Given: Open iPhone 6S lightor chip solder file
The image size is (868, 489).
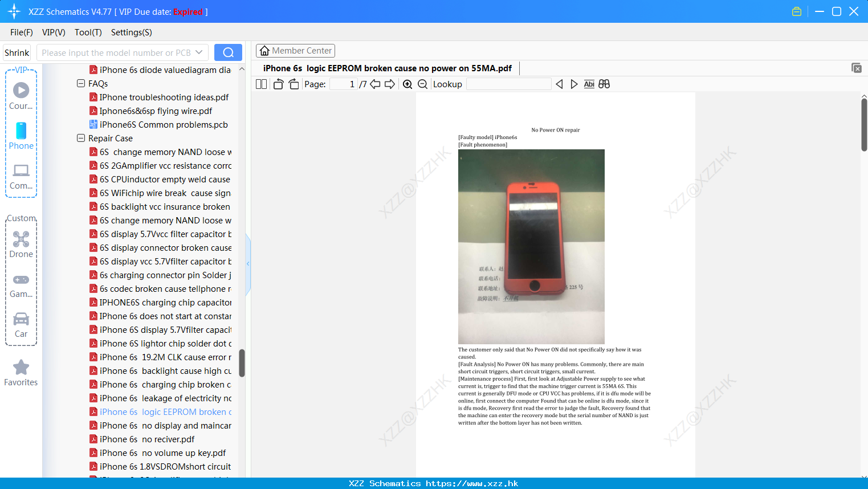Looking at the screenshot, I should click(161, 344).
